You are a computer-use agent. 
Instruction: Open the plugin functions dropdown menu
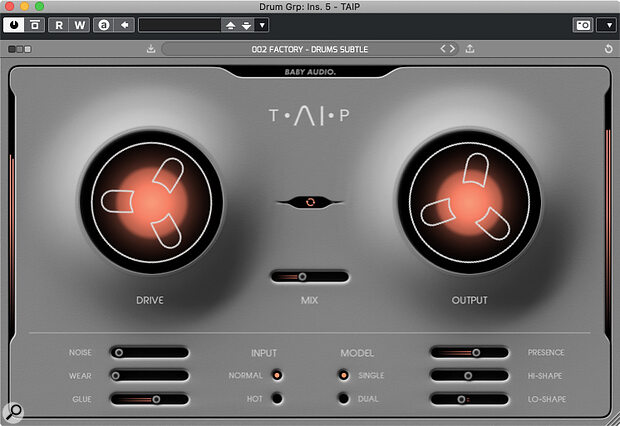pos(609,25)
